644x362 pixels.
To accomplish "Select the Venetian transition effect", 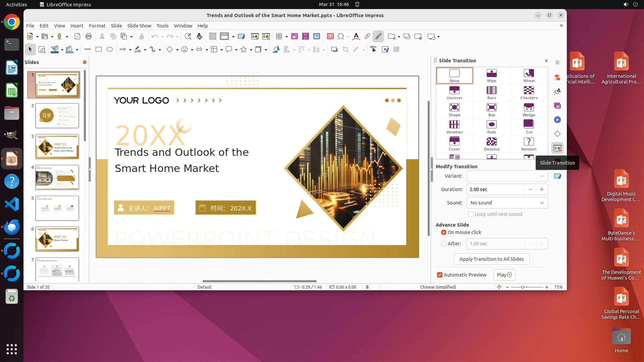I will (x=454, y=127).
